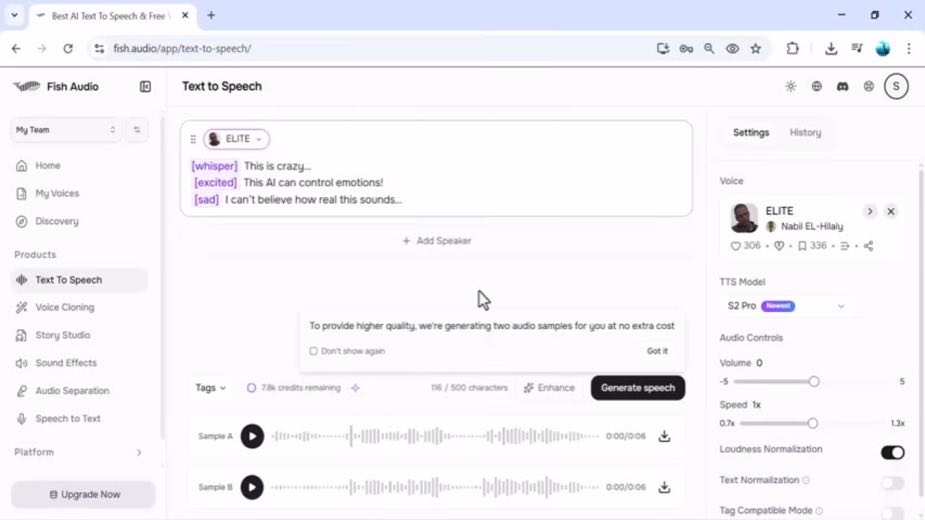Click Generate speech button
Viewport: 925px width, 520px height.
coord(638,388)
